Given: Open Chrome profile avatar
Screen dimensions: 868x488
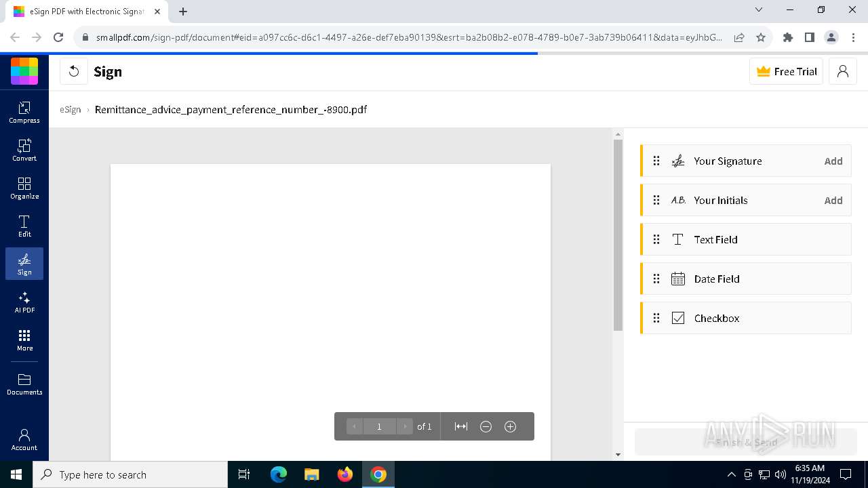Looking at the screenshot, I should 831,38.
